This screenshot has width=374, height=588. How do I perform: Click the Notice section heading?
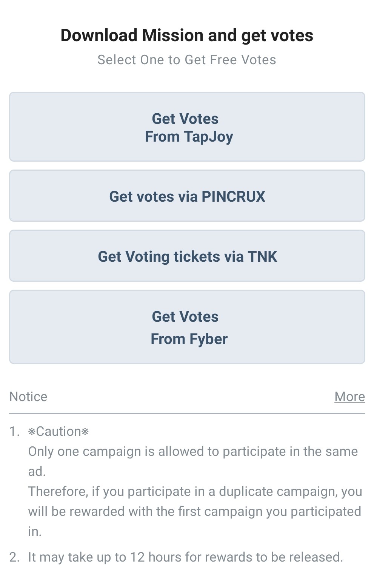pyautogui.click(x=28, y=397)
